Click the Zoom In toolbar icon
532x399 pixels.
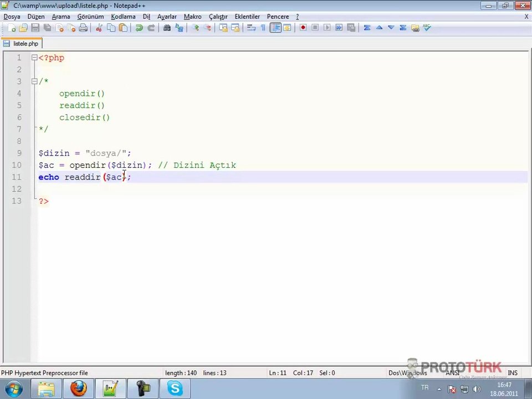click(x=195, y=28)
